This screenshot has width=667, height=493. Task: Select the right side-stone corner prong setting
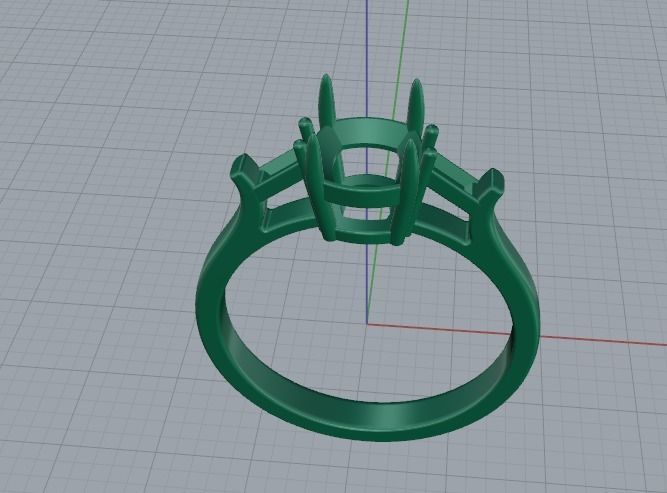pyautogui.click(x=490, y=187)
